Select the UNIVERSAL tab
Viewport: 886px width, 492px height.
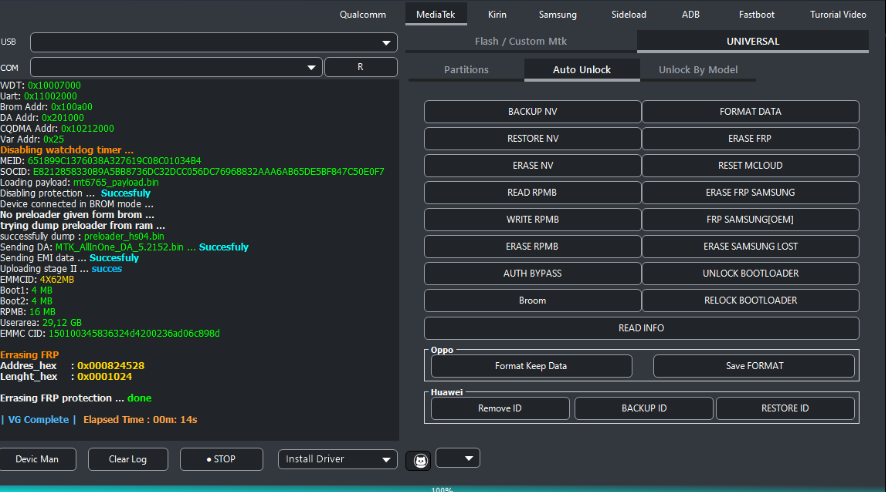753,41
